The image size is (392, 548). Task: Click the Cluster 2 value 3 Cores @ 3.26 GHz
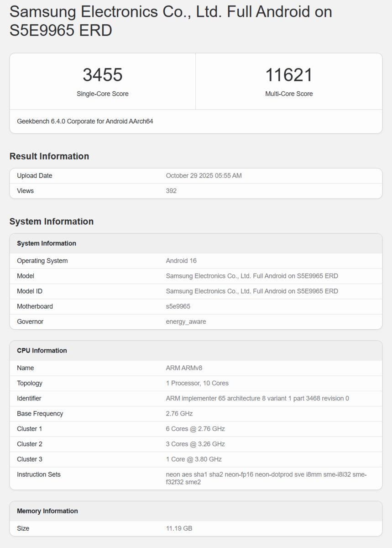coord(195,444)
